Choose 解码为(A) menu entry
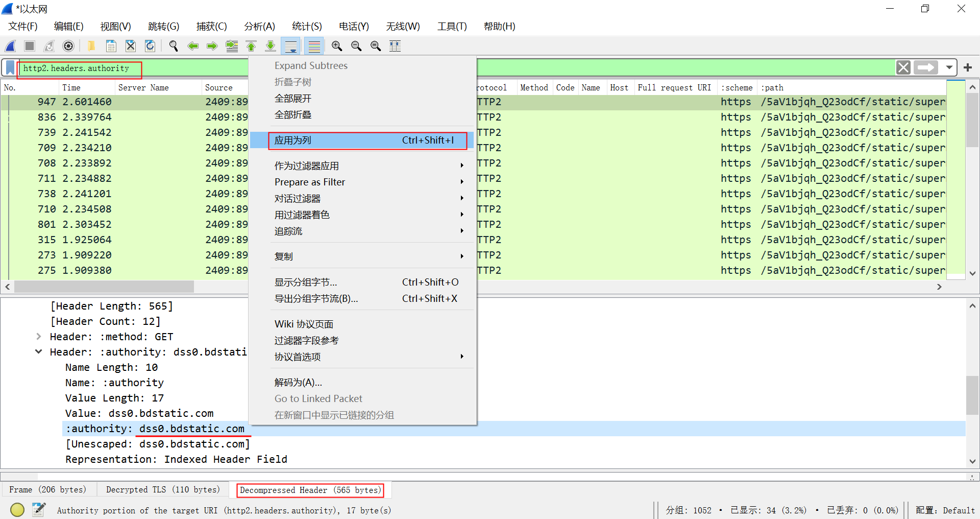Viewport: 980px width, 519px height. (362, 382)
